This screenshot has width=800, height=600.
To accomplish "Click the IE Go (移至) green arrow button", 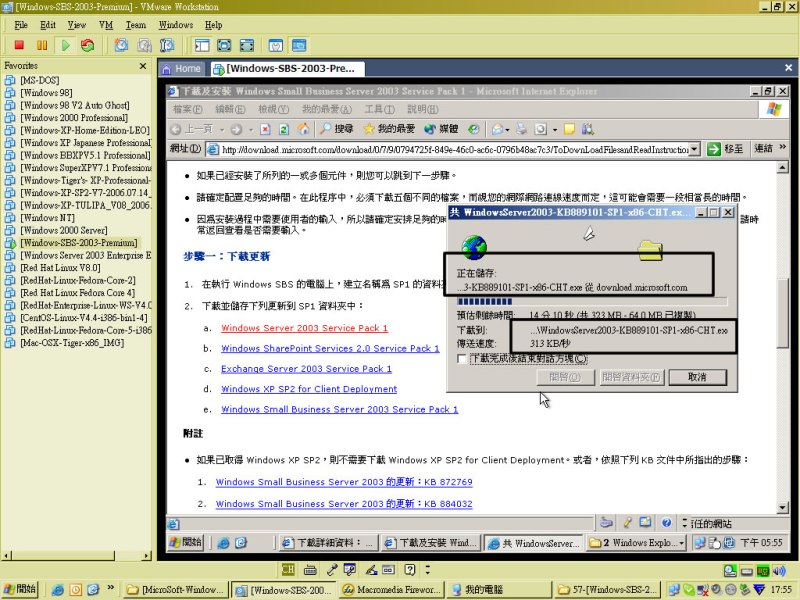I will pyautogui.click(x=724, y=149).
